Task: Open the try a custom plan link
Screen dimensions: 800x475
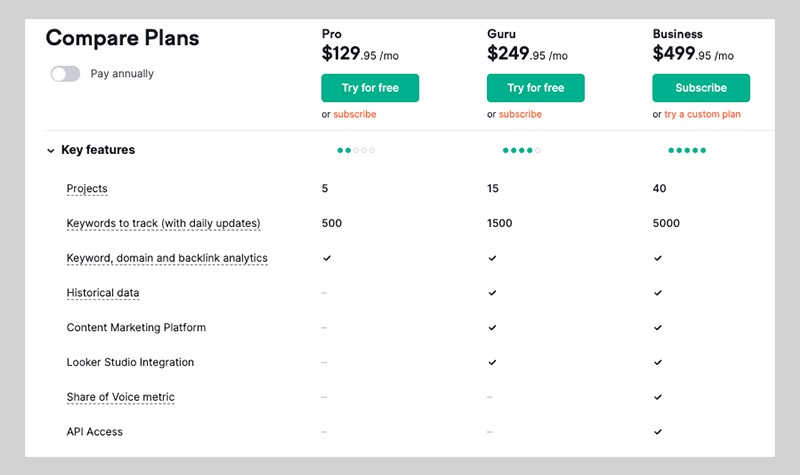Action: tap(702, 114)
